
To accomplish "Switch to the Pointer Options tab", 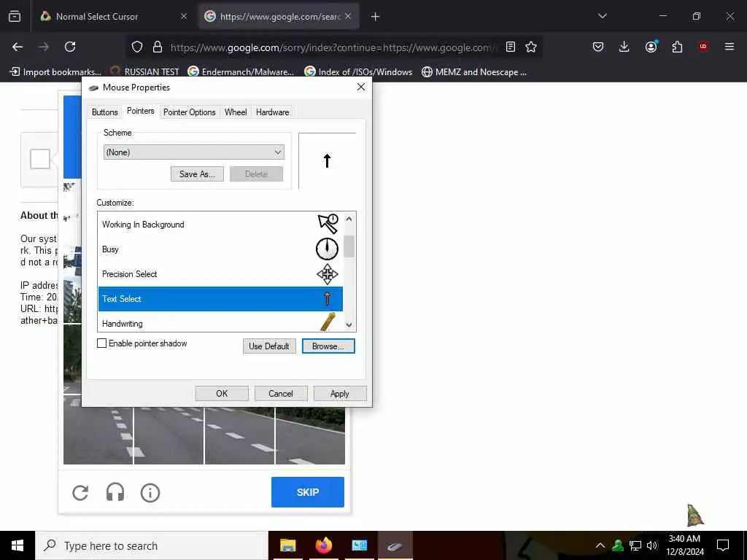I will tap(189, 112).
